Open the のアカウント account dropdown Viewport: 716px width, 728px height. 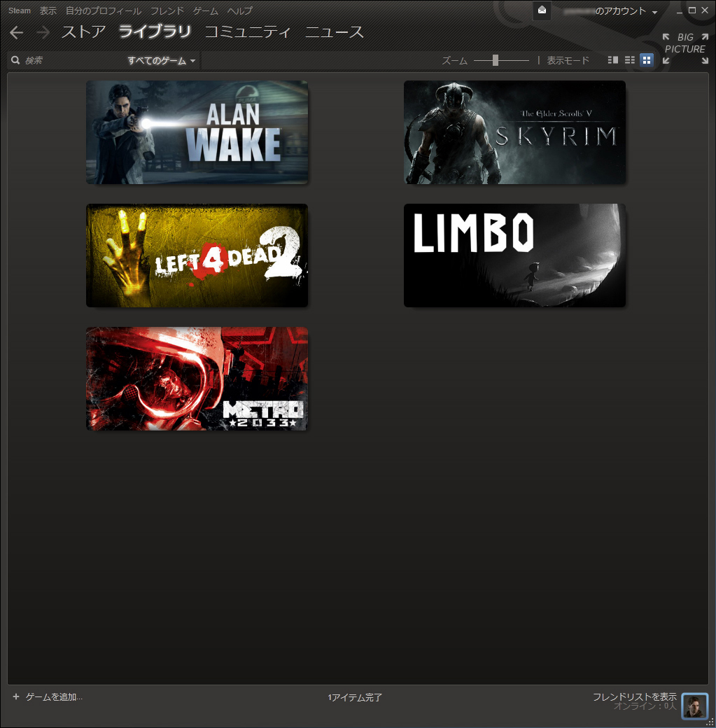click(610, 11)
